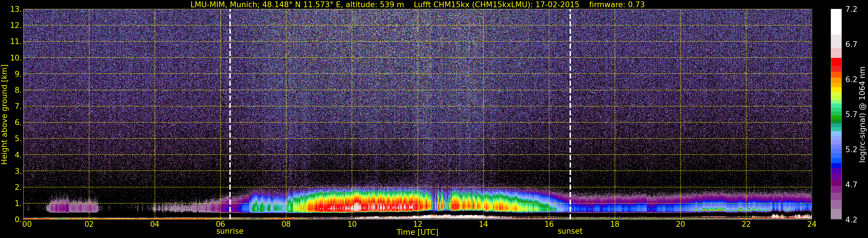Click time axis tick label 00
The height and width of the screenshot is (238, 868).
27,224
